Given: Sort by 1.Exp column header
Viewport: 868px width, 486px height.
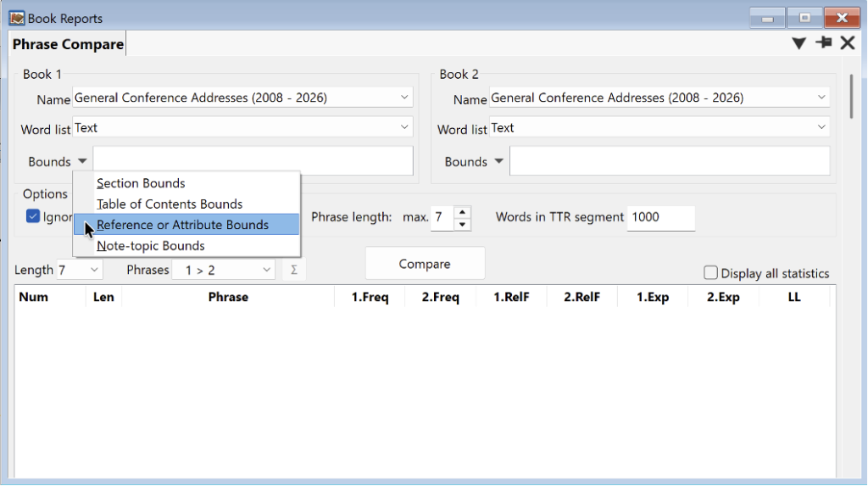Looking at the screenshot, I should click(653, 297).
